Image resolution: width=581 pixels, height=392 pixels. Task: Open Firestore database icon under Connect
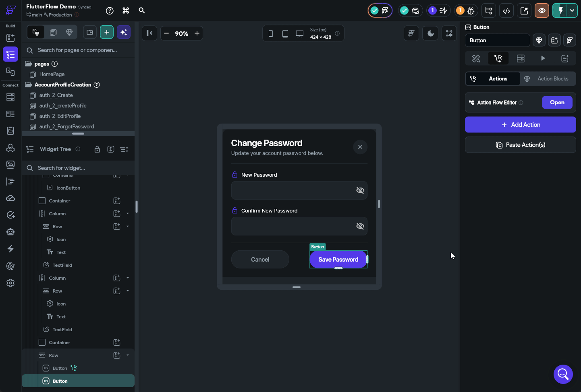point(10,97)
